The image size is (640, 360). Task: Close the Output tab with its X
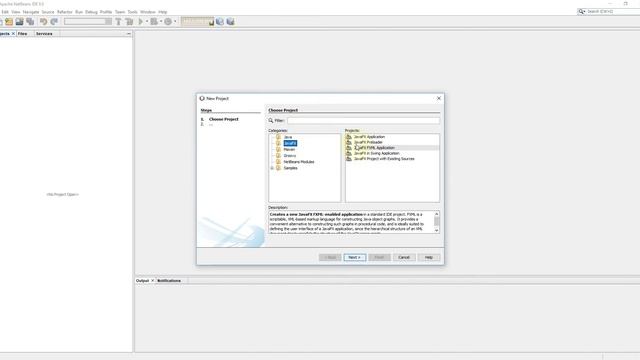pyautogui.click(x=153, y=280)
